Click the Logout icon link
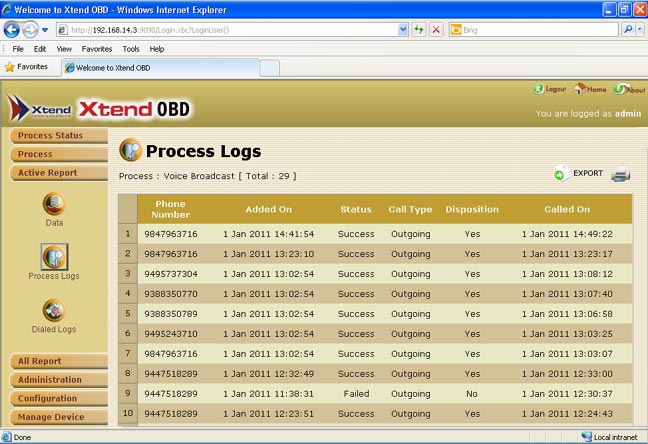Image resolution: width=648 pixels, height=444 pixels. click(x=550, y=88)
